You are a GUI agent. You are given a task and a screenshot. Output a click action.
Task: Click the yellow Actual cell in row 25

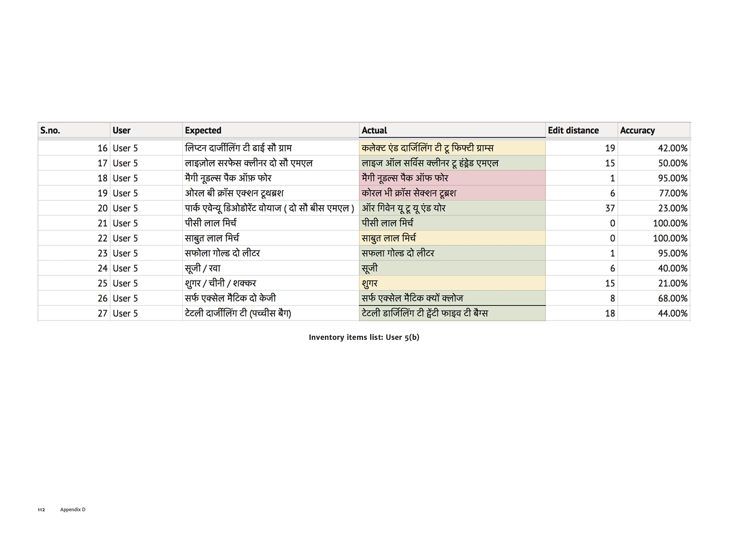[452, 283]
